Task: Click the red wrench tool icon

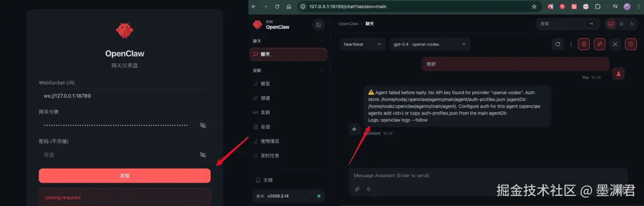Action: (x=600, y=44)
